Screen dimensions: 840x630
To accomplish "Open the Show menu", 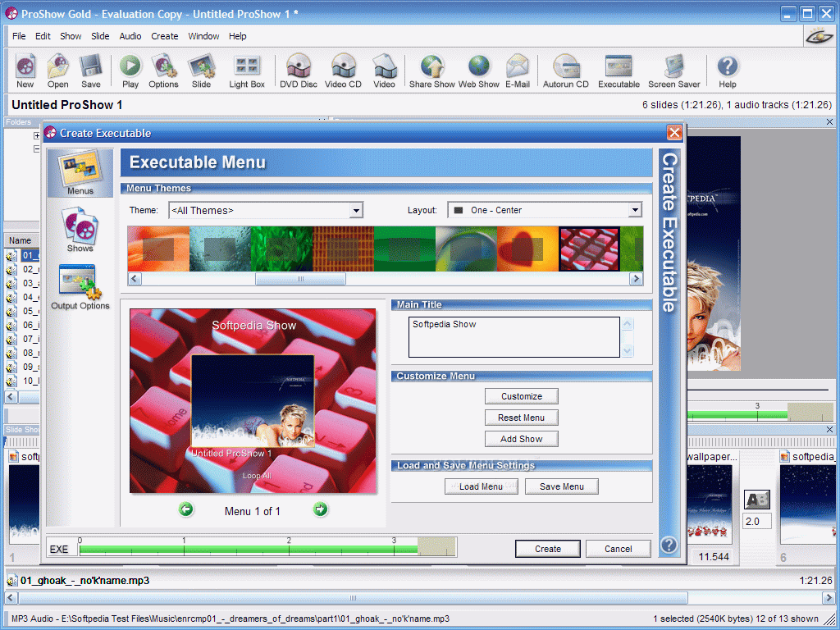I will click(71, 36).
